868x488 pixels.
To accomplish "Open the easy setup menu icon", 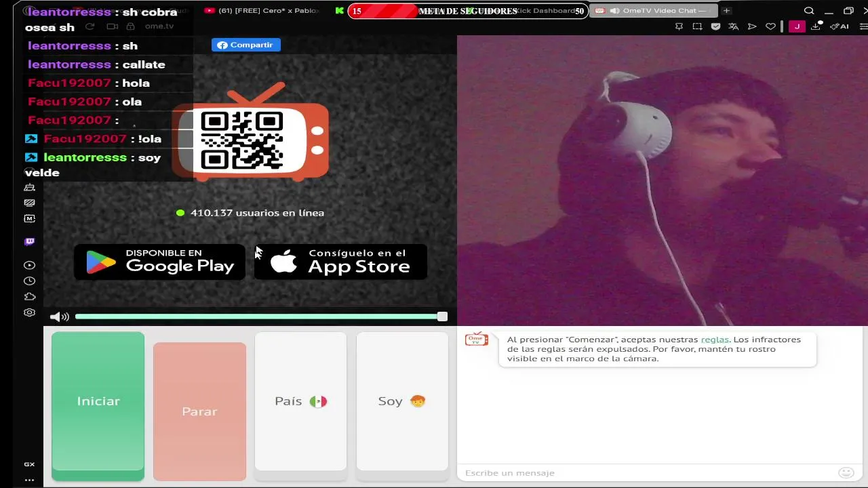I will click(863, 26).
